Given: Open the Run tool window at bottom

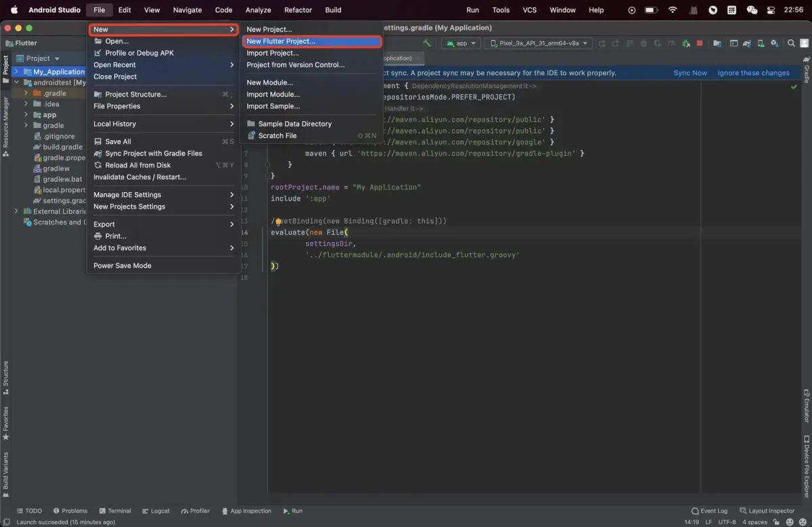Looking at the screenshot, I should click(293, 511).
